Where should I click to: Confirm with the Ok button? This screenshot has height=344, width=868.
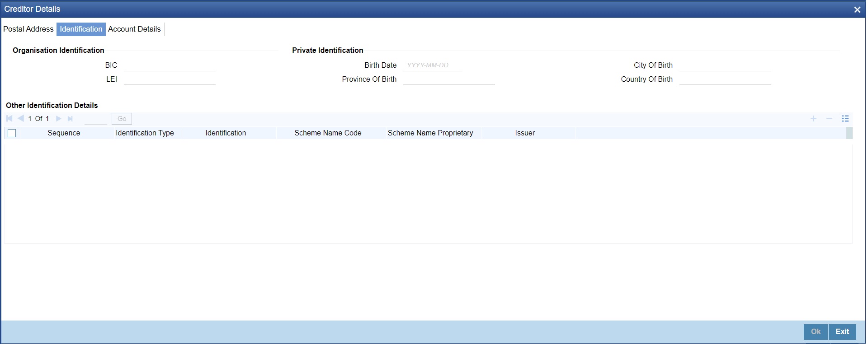[x=816, y=332]
